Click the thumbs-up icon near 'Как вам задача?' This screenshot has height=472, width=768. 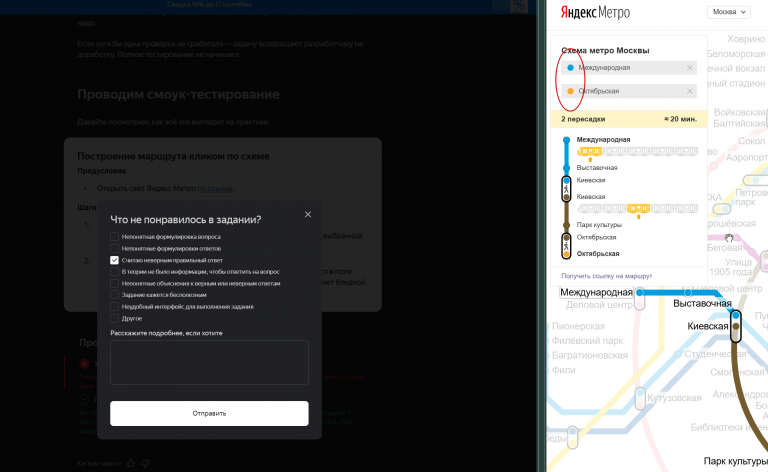[x=131, y=463]
